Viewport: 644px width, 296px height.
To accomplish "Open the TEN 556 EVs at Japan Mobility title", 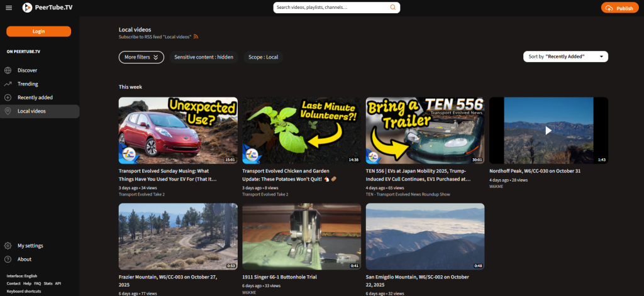I will point(418,175).
